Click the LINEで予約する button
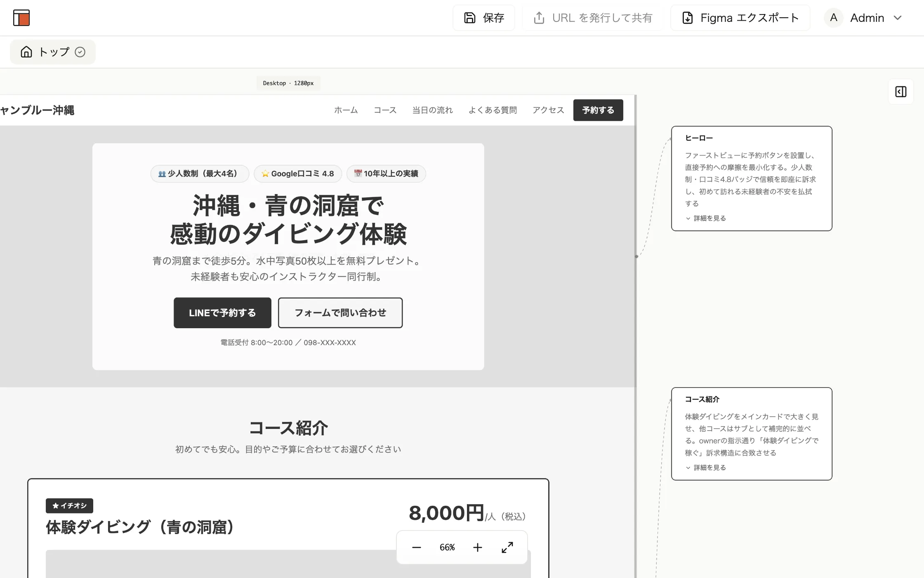Screen dimensions: 924x578 (x=222, y=313)
